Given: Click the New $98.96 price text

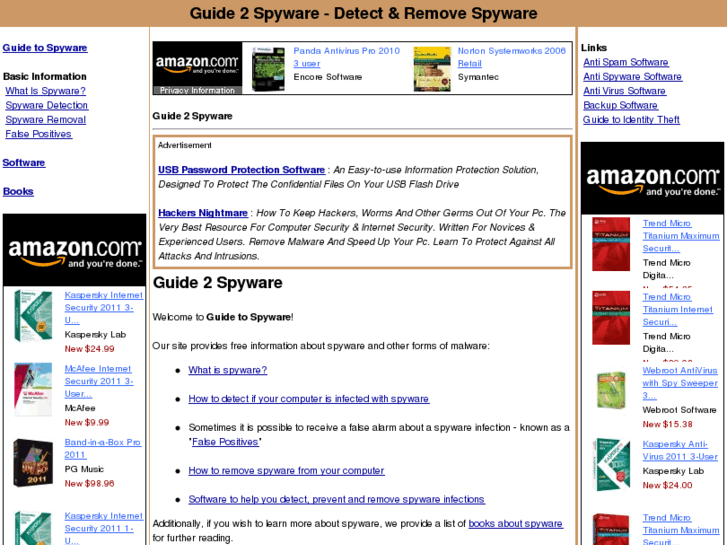Looking at the screenshot, I should point(89,483).
